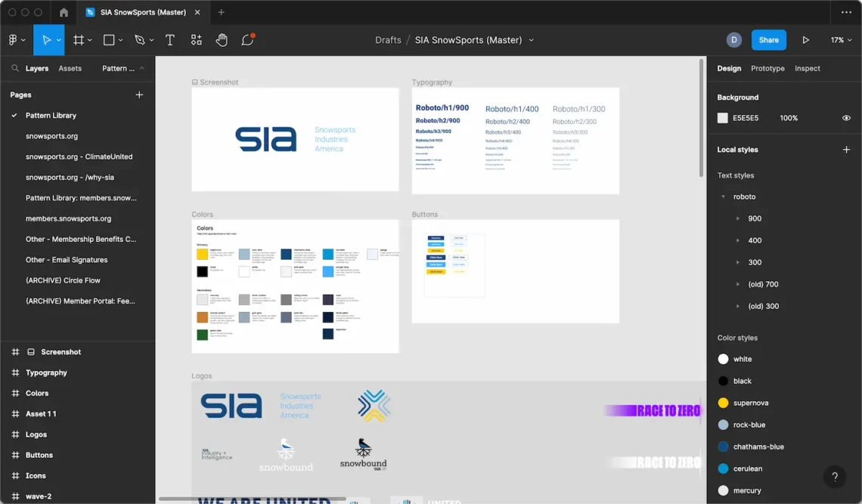Select the rock-blue color style
This screenshot has width=862, height=504.
(749, 425)
